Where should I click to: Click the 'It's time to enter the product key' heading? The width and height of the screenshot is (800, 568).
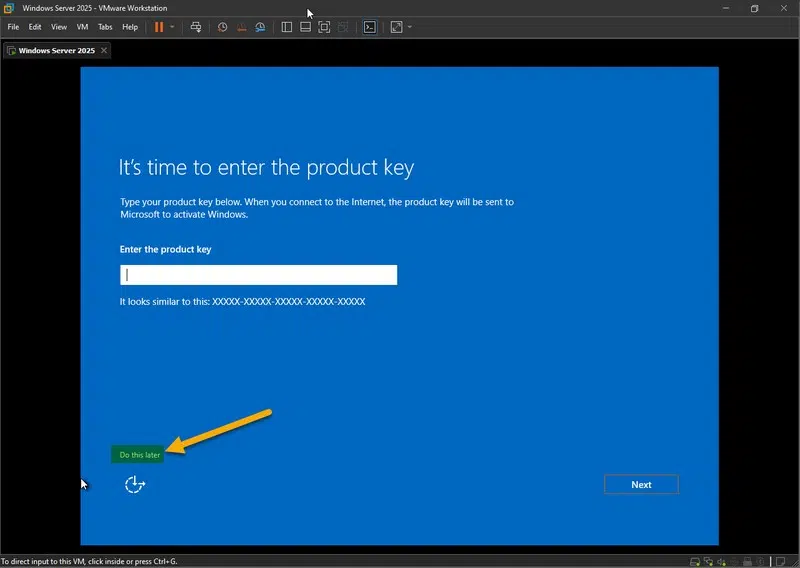point(266,167)
